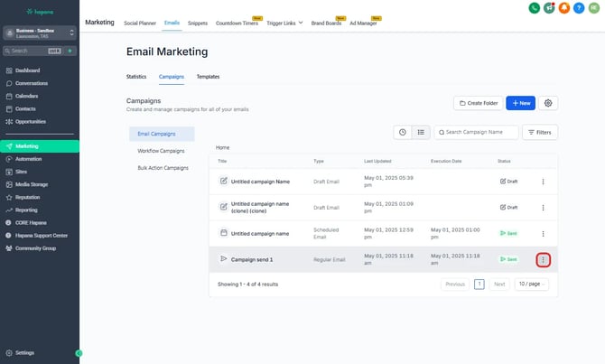Click the blue New button
This screenshot has height=364, width=605.
[x=520, y=104]
